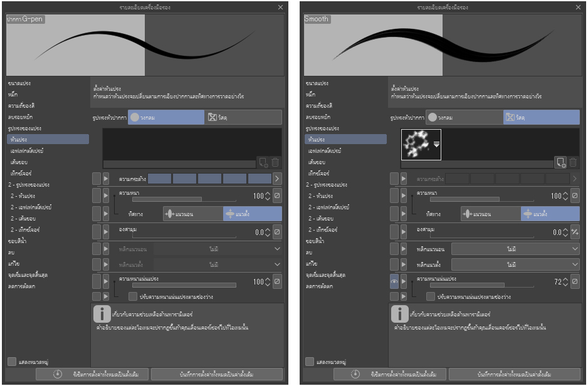Viewport: 588px width, 386px height.
Task: Open พลิกแนวตั้ง dropdown in Smooth dialog
Action: tap(515, 265)
